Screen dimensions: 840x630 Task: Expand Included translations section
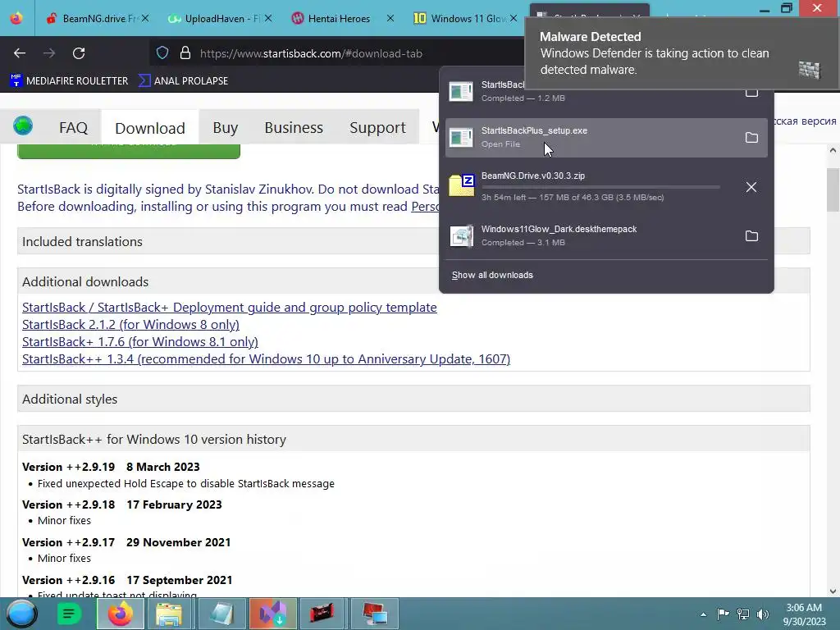coord(413,242)
